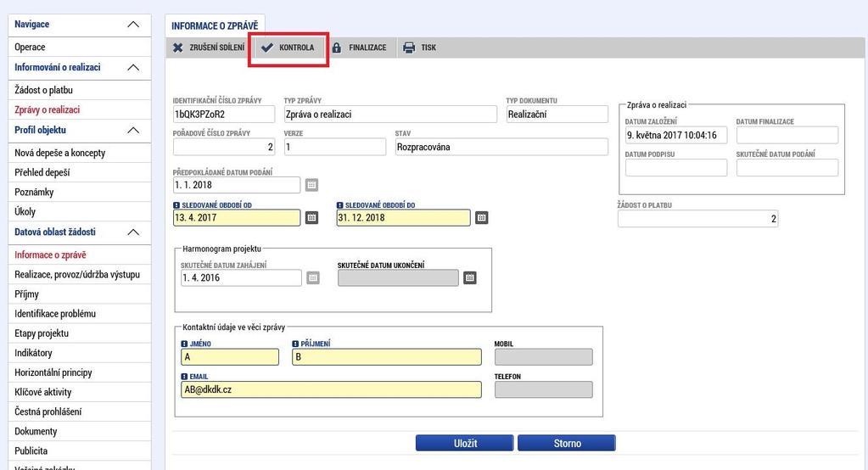Click the Skutečné datum zahájení field
The height and width of the screenshot is (470, 868).
[x=241, y=278]
